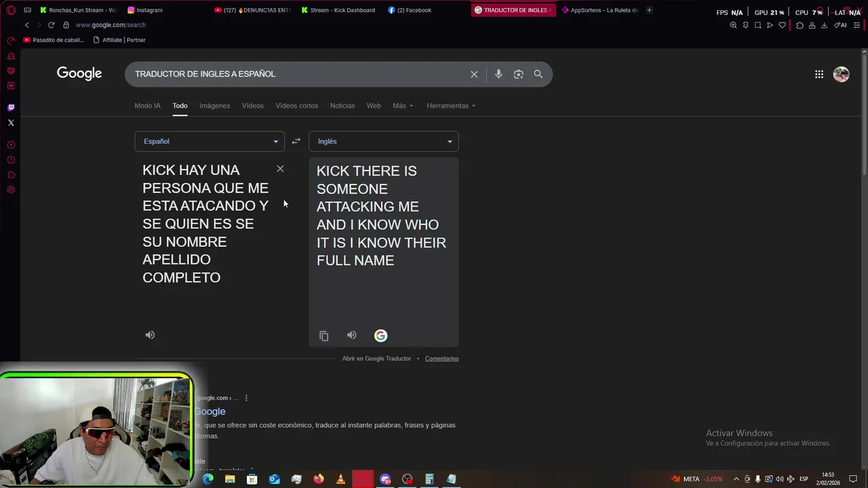The width and height of the screenshot is (868, 488).
Task: Click the Comentarios link
Action: click(441, 359)
